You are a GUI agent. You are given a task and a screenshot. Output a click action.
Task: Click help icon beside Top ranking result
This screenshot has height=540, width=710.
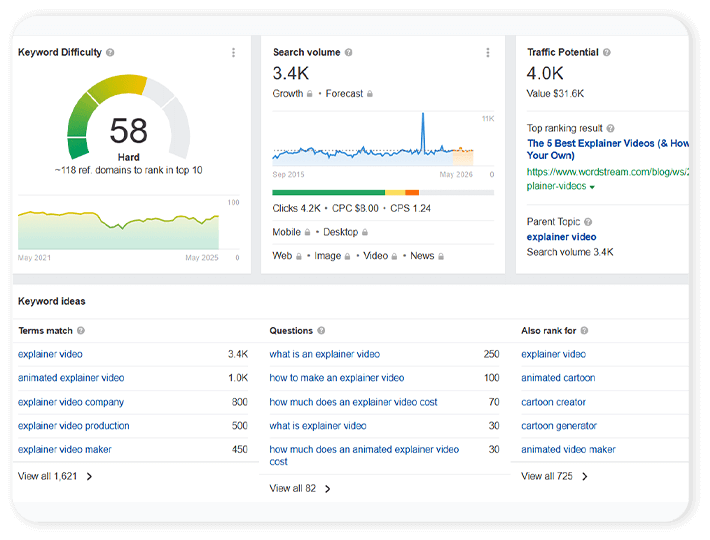610,129
